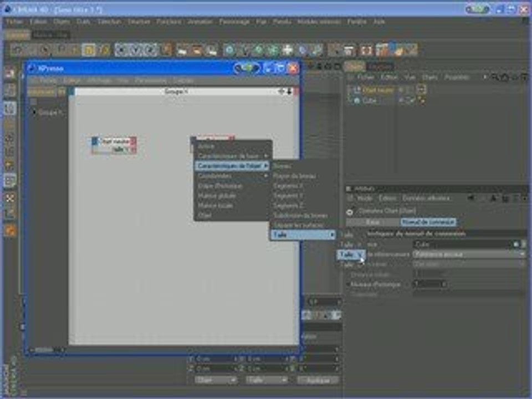Click the render view clapperboard icon
This screenshot has height=399, width=532.
pyautogui.click(x=182, y=50)
